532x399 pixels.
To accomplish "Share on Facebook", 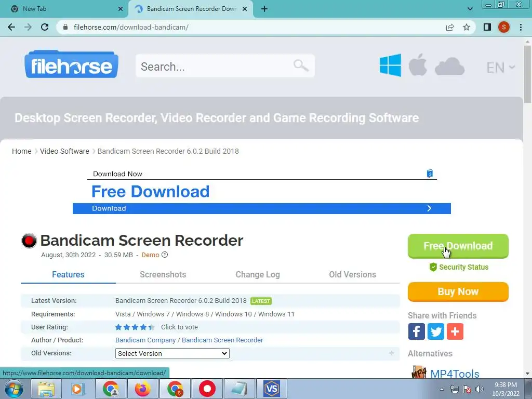I will [x=417, y=331].
